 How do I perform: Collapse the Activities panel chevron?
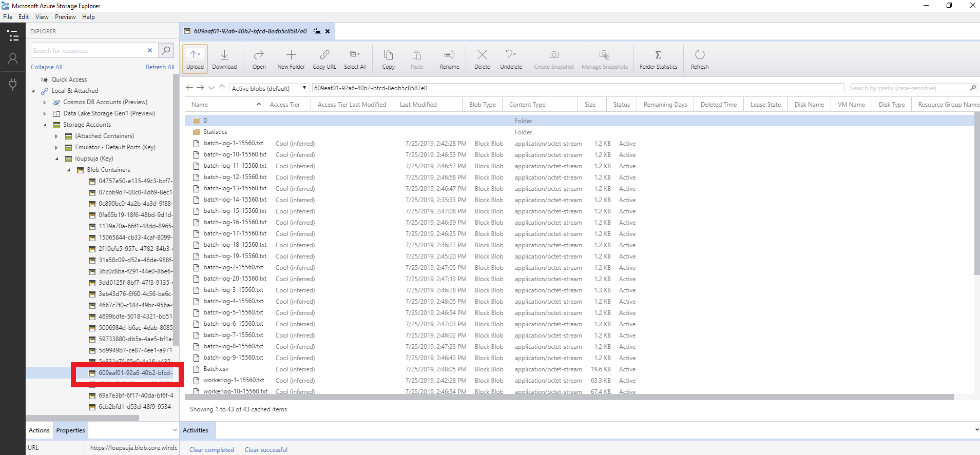[976, 430]
